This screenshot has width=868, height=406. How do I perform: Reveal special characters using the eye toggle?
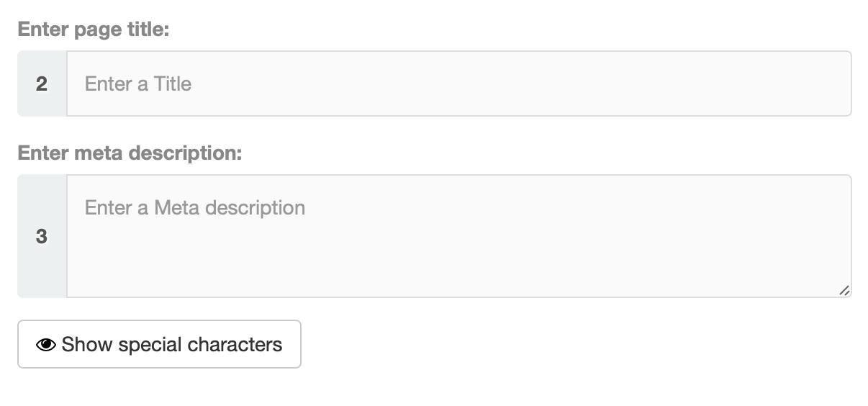click(45, 345)
